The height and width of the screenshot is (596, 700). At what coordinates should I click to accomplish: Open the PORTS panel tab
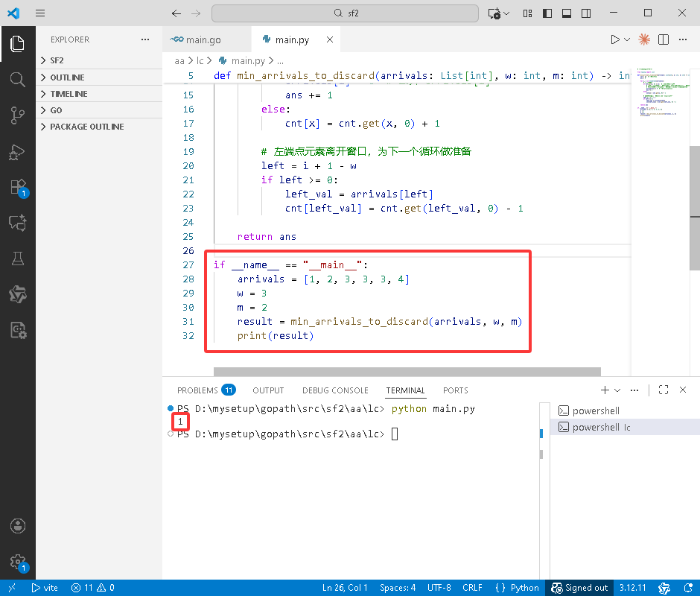[x=455, y=390]
